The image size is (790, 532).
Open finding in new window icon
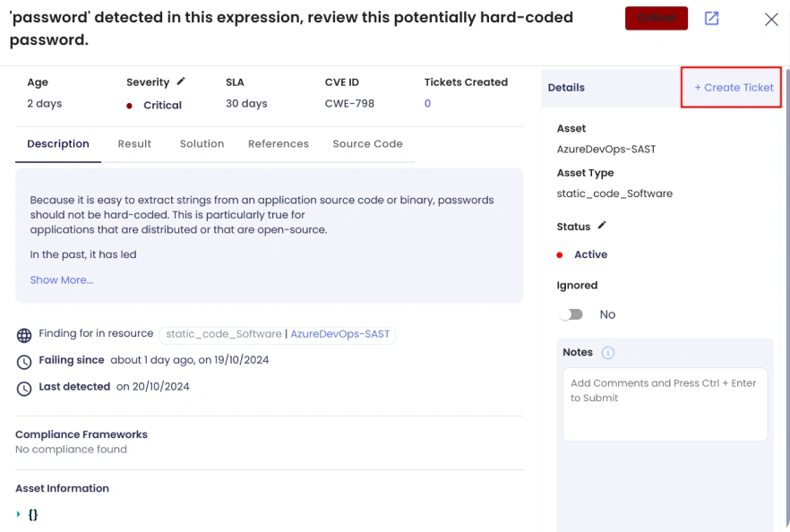[x=712, y=19]
